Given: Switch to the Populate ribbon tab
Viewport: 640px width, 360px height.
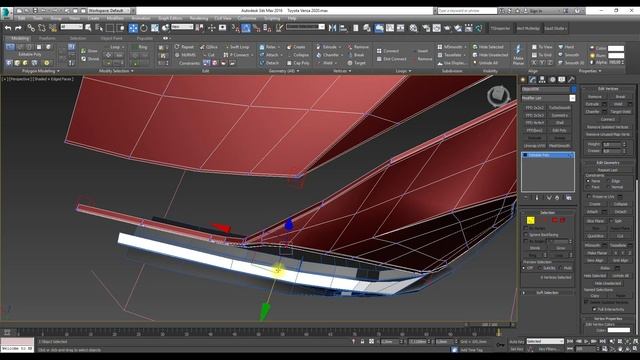Looking at the screenshot, I should pos(144,38).
